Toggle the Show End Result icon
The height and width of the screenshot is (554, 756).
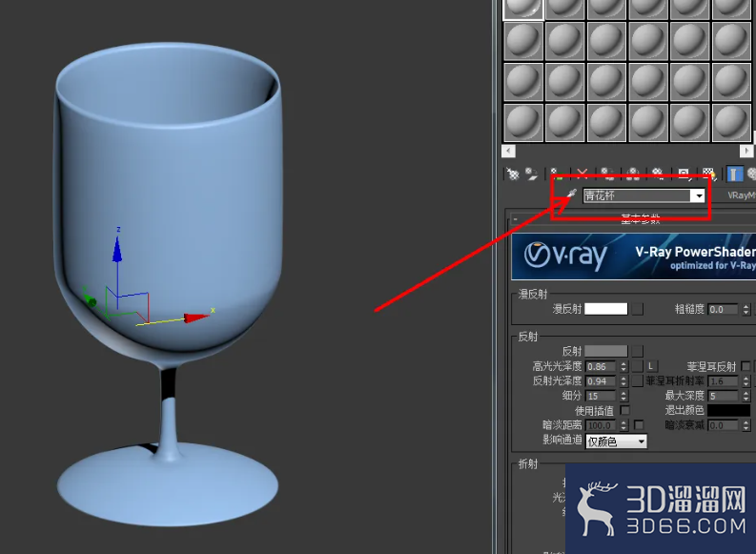click(734, 174)
